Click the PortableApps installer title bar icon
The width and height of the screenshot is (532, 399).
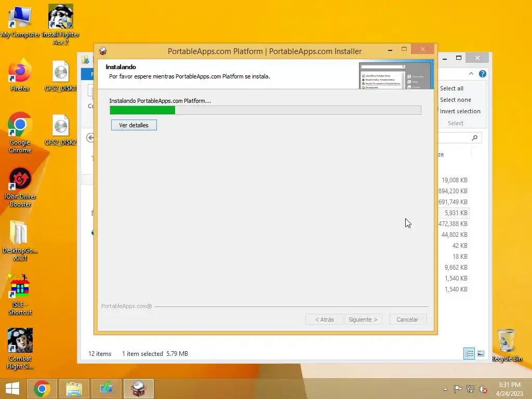[x=103, y=51]
